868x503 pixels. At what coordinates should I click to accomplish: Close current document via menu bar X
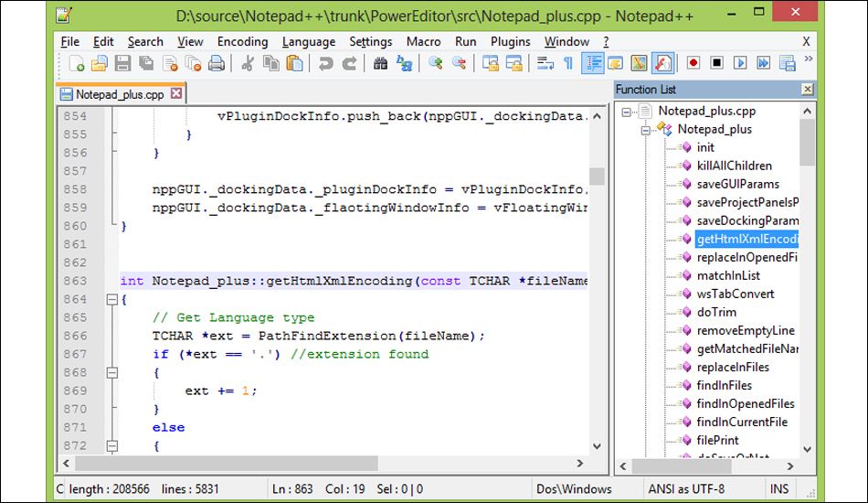click(x=806, y=41)
